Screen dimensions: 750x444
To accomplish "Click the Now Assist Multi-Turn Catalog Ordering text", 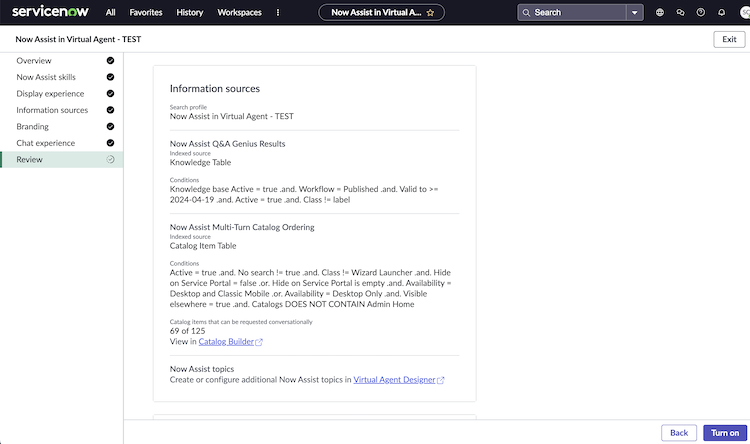I will pyautogui.click(x=242, y=227).
